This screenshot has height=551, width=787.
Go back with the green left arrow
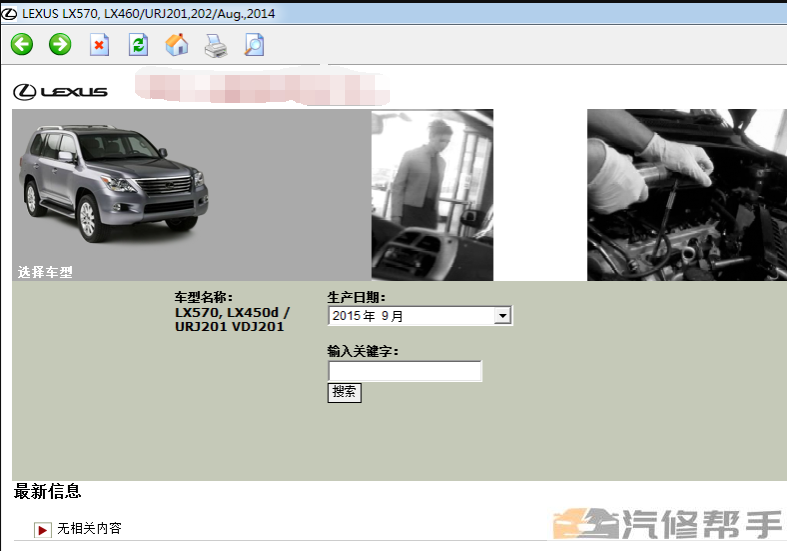(22, 44)
